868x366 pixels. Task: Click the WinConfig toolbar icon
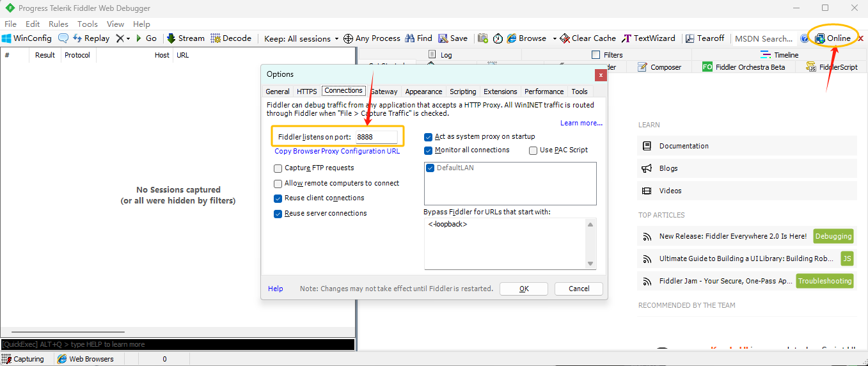(x=7, y=38)
